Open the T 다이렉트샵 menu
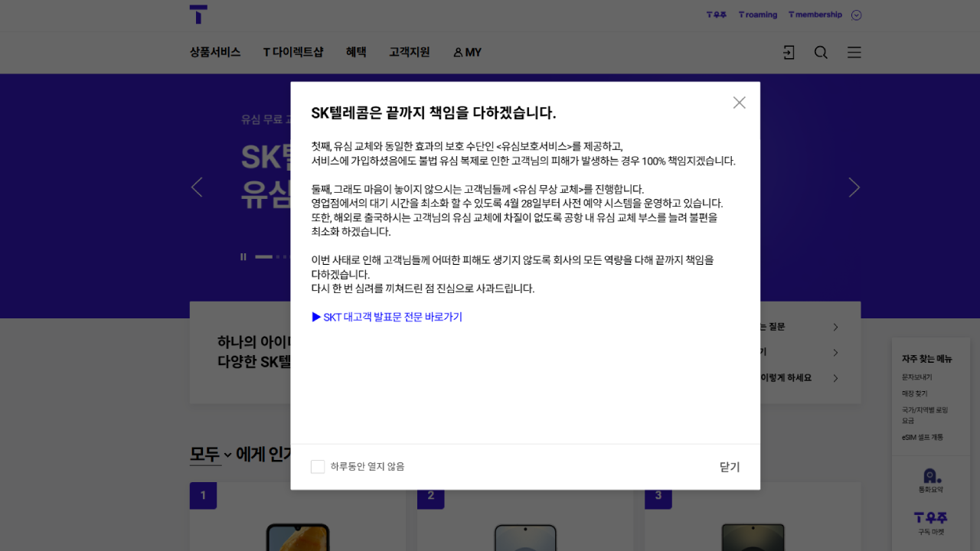 pyautogui.click(x=293, y=52)
